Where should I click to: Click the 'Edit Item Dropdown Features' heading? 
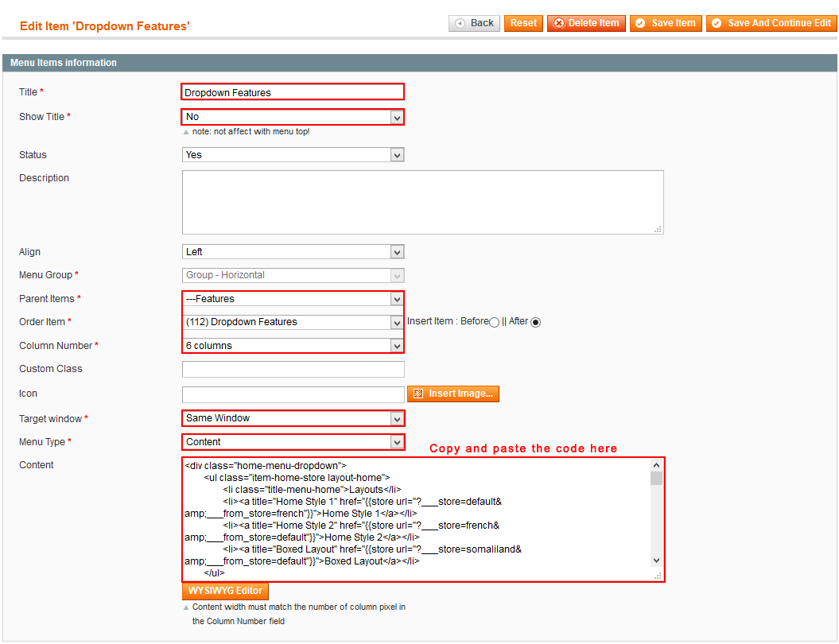coord(105,26)
